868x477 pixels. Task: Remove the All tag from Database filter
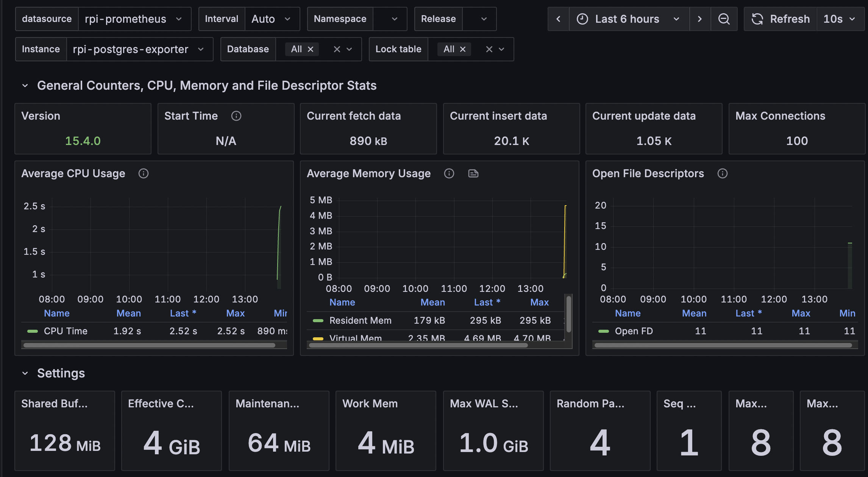click(311, 49)
